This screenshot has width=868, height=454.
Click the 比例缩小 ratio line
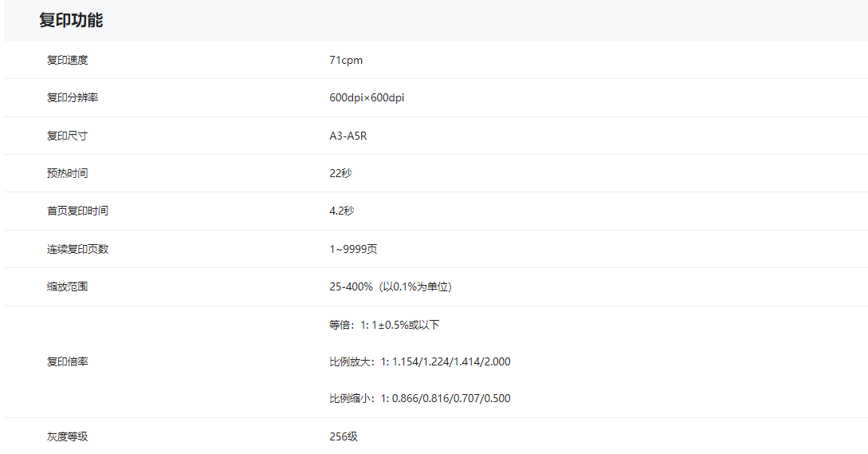click(419, 398)
